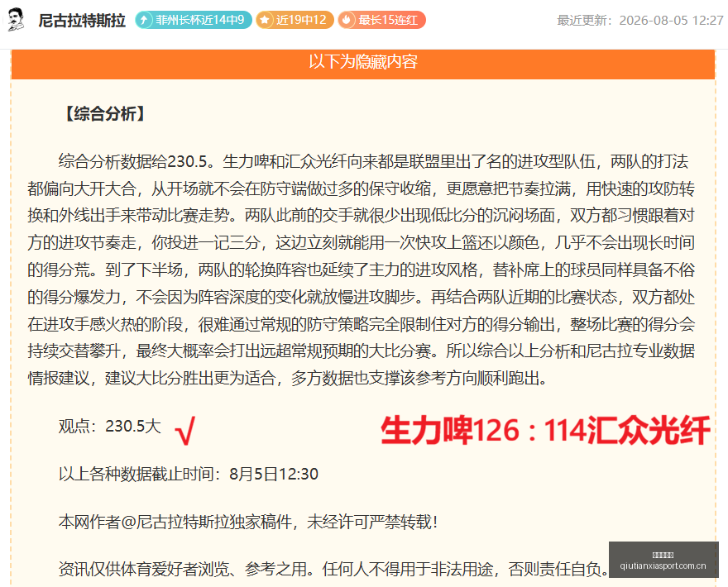This screenshot has width=728, height=587.
Task: Click paragraph line starting 综合分析数据给230.5
Action: tap(373, 161)
